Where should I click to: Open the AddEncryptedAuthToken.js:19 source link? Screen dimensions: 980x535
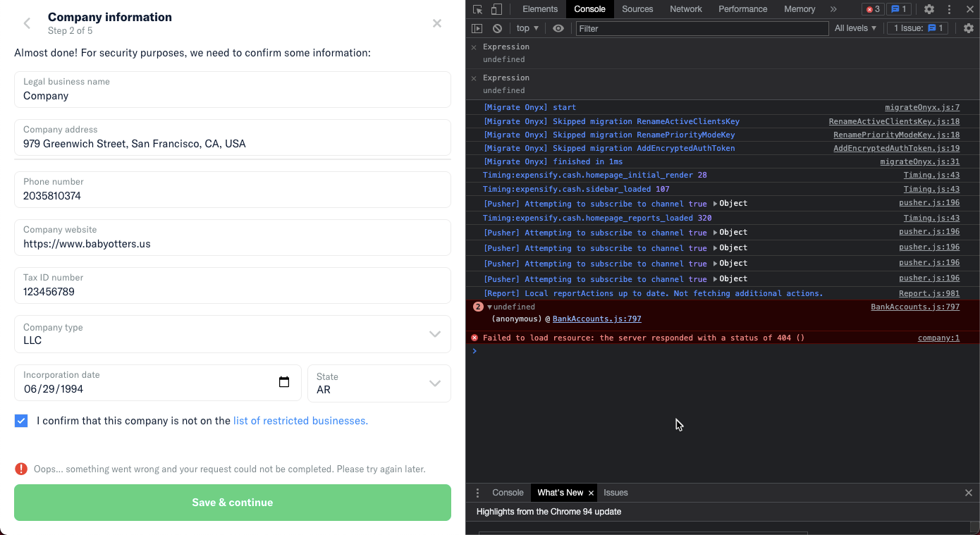coord(896,149)
